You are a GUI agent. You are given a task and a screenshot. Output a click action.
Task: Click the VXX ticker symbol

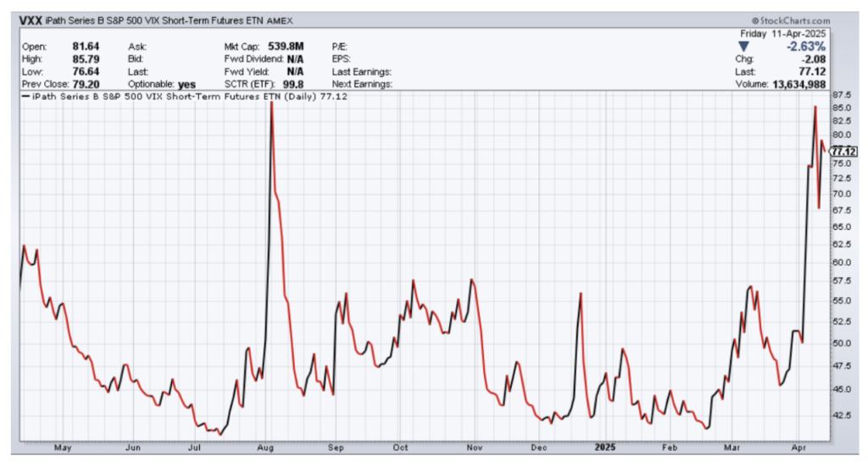coord(31,20)
